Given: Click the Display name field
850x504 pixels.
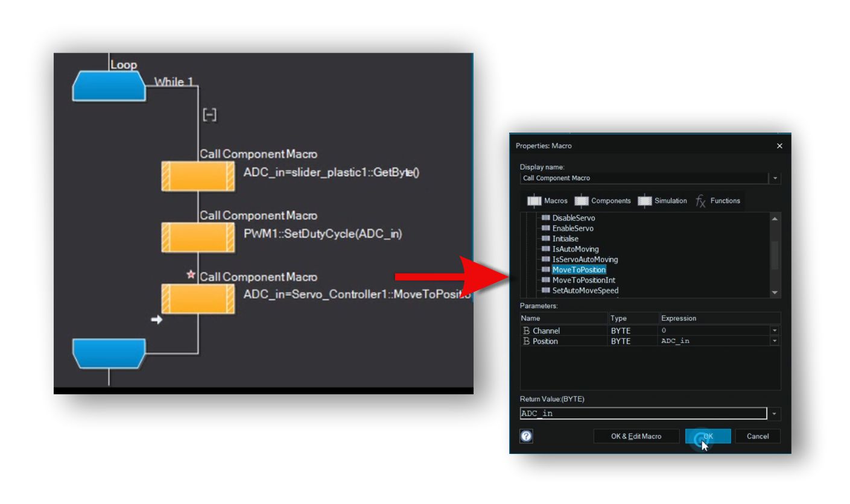Looking at the screenshot, I should pyautogui.click(x=644, y=178).
